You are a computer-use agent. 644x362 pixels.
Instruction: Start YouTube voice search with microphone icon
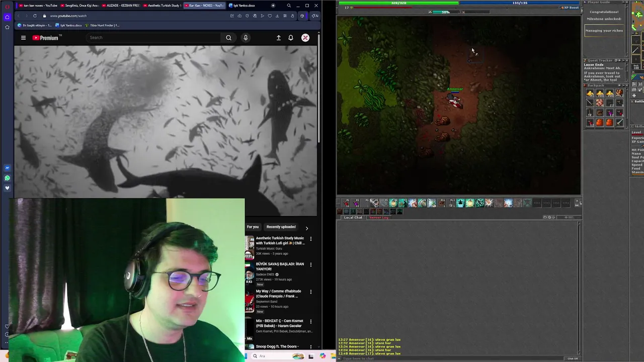pos(246,38)
